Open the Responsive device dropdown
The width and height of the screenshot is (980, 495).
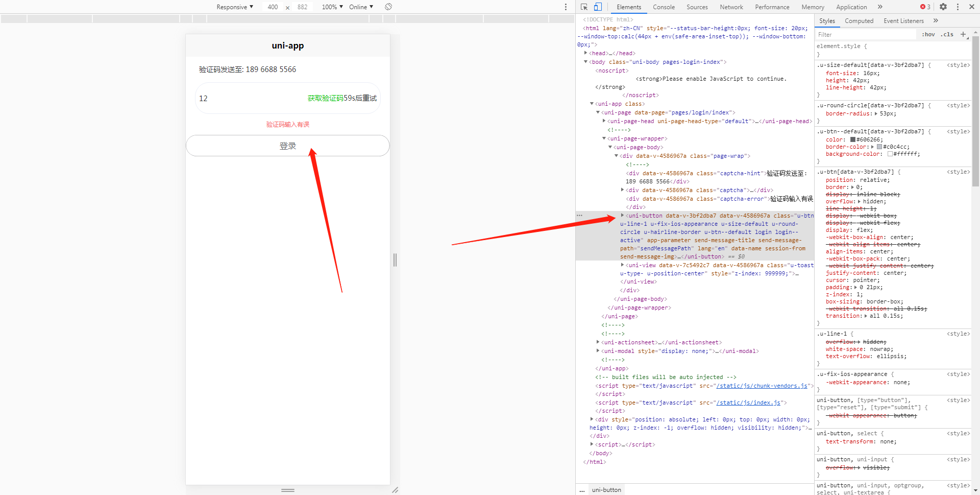coord(234,7)
